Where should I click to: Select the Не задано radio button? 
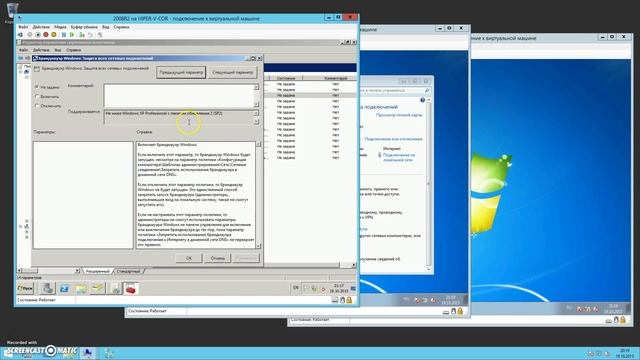tap(37, 87)
